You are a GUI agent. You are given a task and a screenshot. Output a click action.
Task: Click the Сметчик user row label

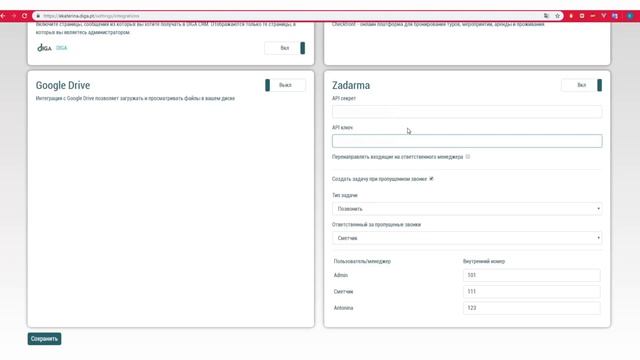click(x=343, y=291)
